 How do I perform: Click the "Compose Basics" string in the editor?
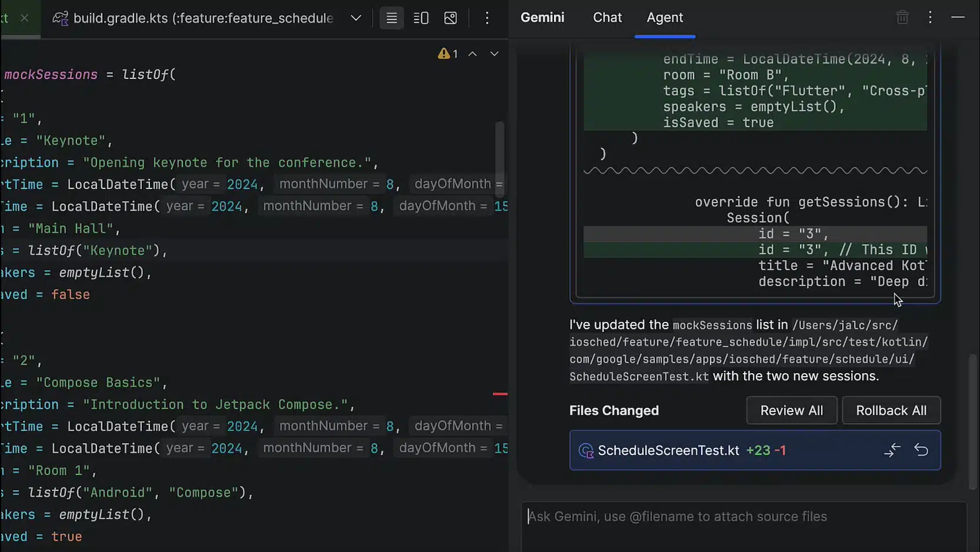click(x=98, y=383)
